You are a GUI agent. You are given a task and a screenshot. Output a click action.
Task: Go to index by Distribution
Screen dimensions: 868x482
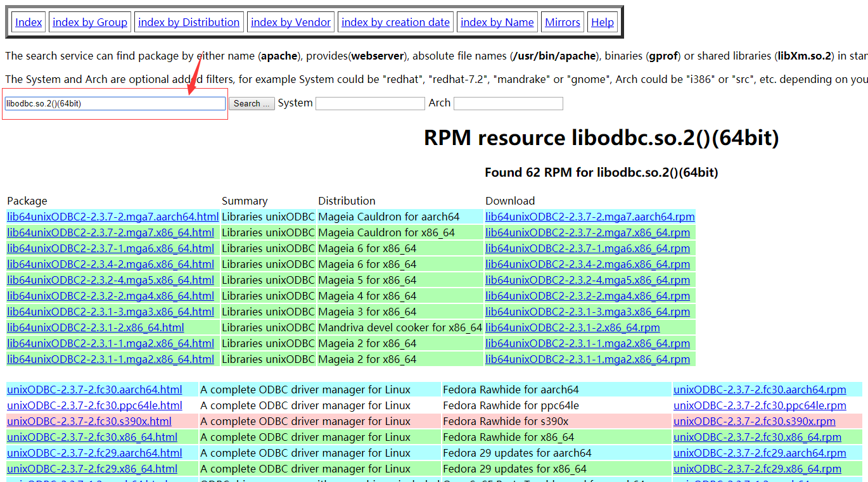189,22
